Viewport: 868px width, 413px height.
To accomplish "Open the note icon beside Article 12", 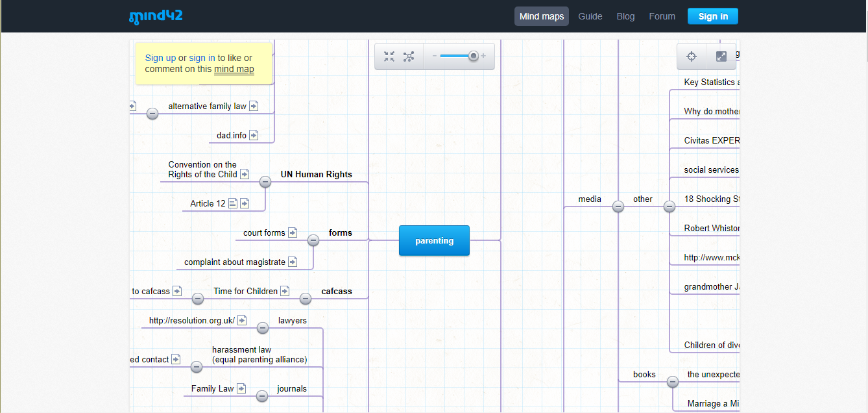I will [x=233, y=203].
